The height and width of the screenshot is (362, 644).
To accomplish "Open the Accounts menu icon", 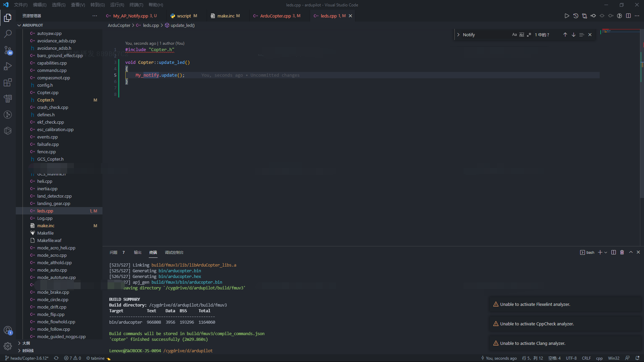I will tap(8, 330).
